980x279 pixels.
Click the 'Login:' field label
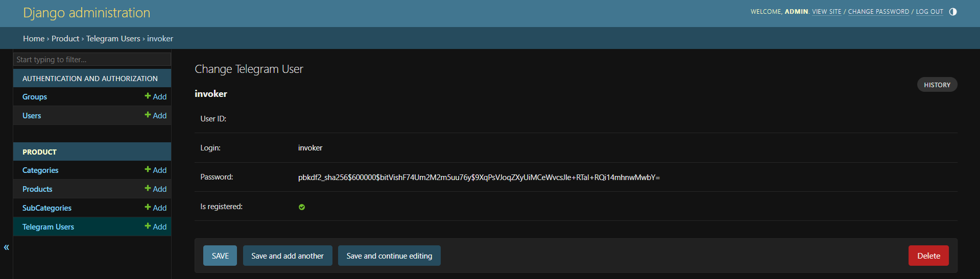click(x=210, y=148)
